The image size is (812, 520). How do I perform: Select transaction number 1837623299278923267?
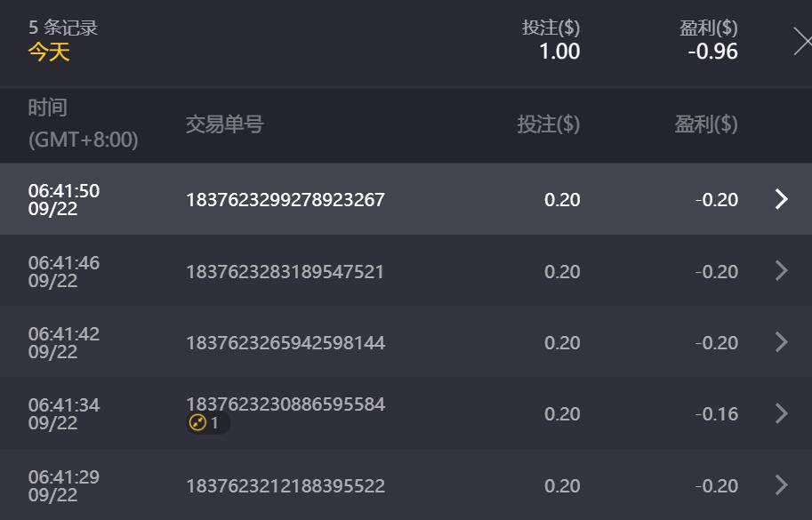[x=285, y=199]
